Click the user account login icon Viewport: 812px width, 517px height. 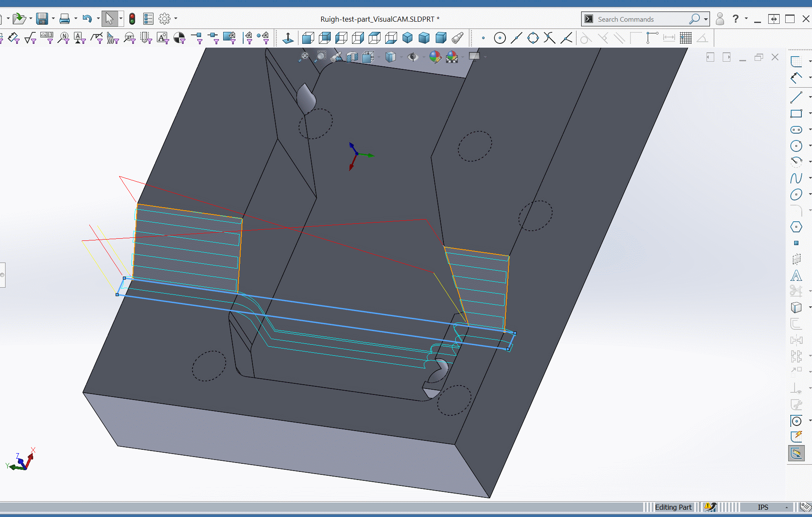point(720,19)
